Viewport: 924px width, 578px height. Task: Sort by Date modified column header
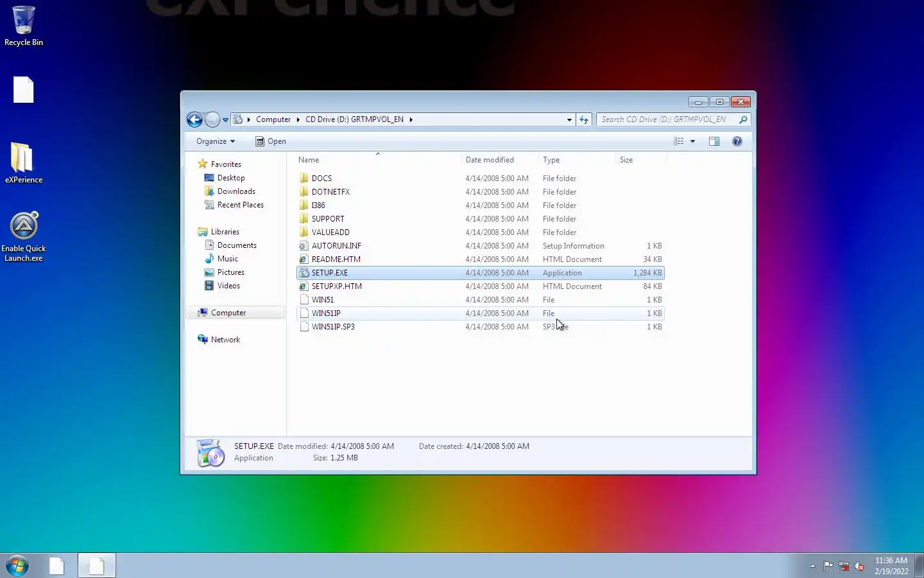point(499,160)
